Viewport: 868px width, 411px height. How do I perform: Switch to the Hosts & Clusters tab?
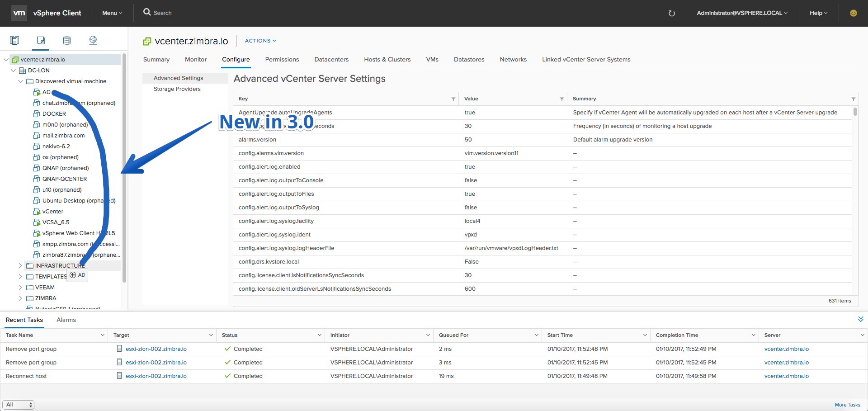coord(387,59)
